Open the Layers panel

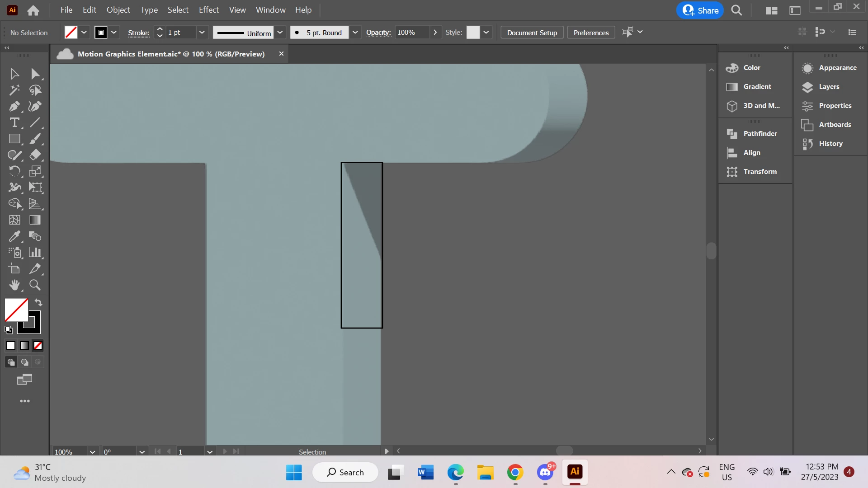(x=828, y=87)
